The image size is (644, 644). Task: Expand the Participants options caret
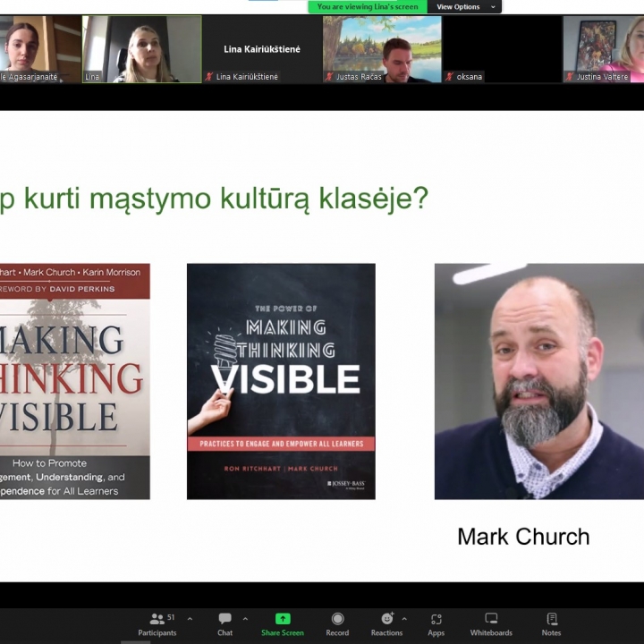point(190,619)
